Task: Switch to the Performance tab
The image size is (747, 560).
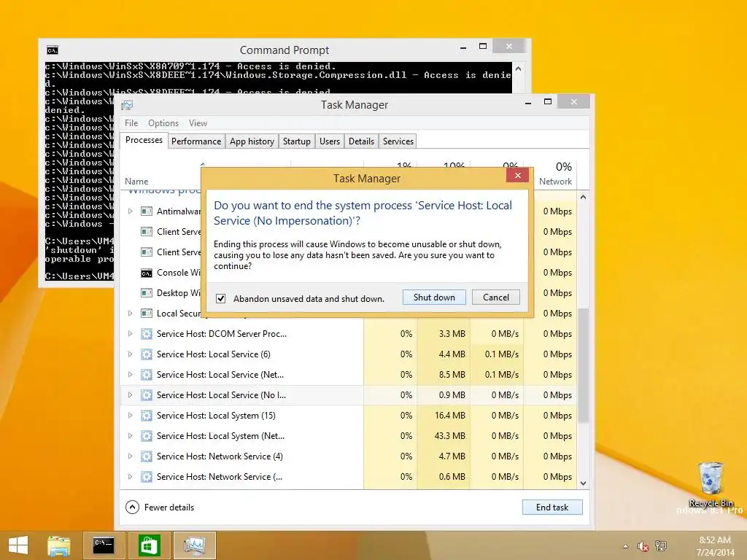Action: (x=196, y=141)
